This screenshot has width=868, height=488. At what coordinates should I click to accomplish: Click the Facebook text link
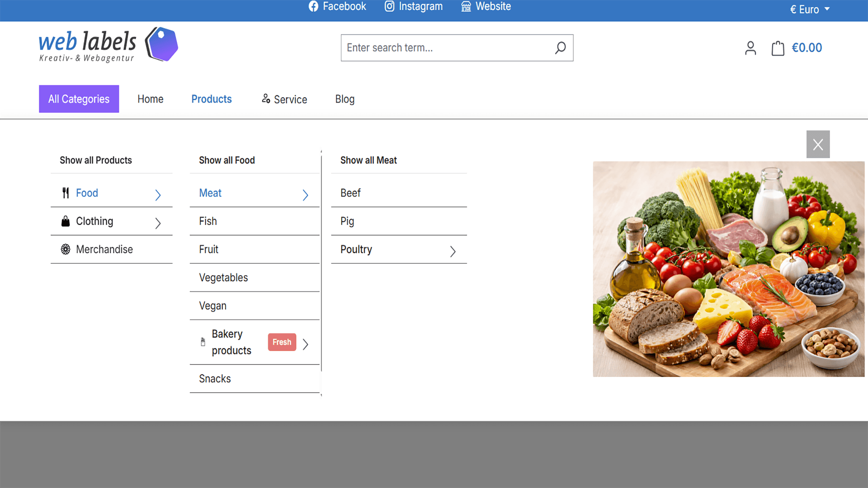pyautogui.click(x=344, y=6)
